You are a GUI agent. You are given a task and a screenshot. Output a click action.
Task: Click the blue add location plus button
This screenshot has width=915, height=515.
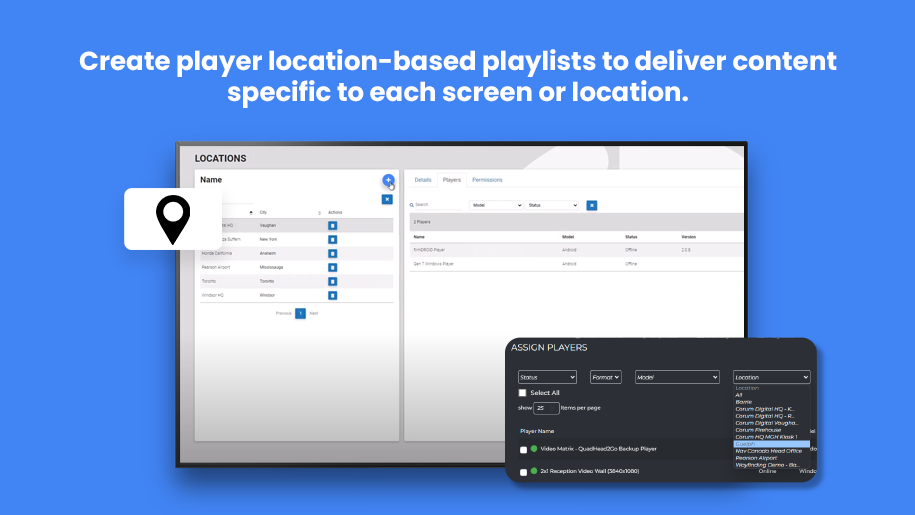[388, 180]
